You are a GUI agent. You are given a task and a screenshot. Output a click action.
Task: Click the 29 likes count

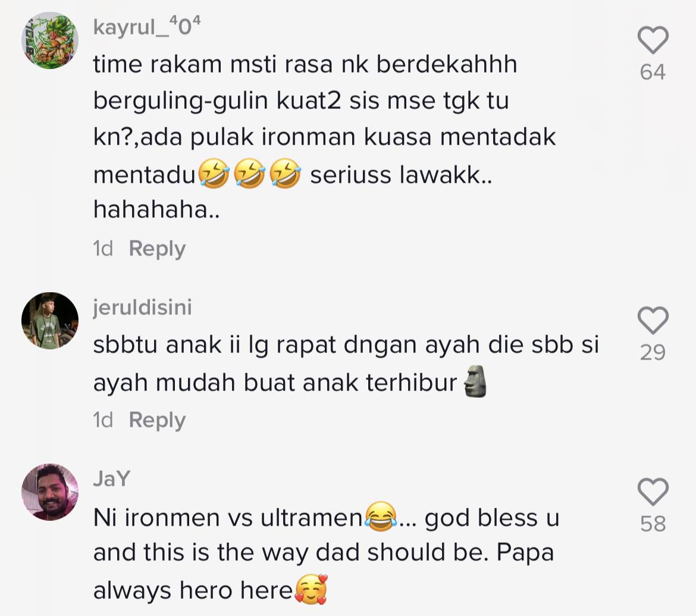pos(653,352)
